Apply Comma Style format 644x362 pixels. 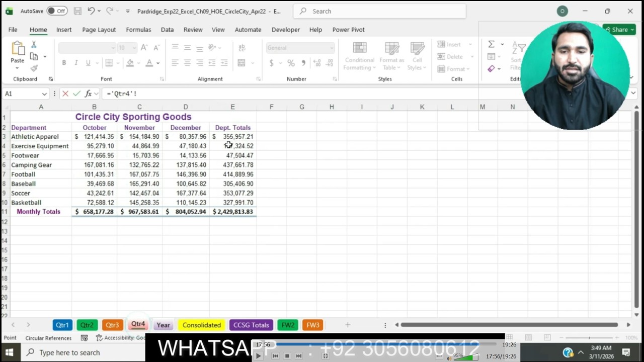pos(303,63)
